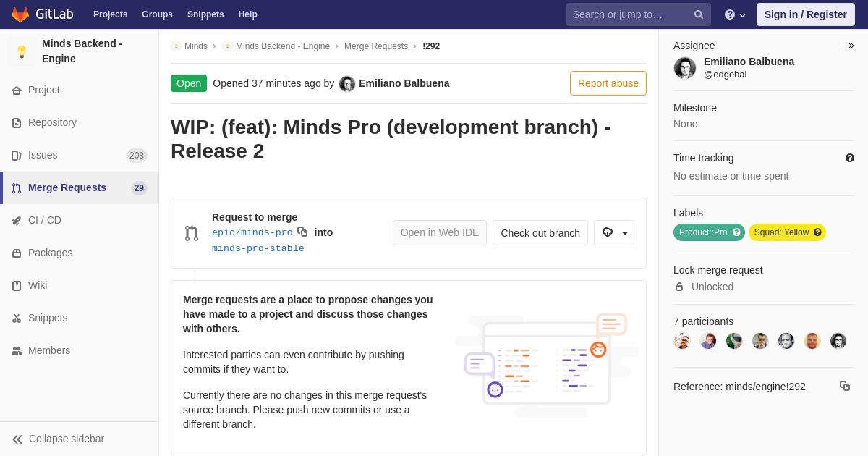This screenshot has height=456, width=868.
Task: Select Repository in the sidebar
Action: pos(80,123)
